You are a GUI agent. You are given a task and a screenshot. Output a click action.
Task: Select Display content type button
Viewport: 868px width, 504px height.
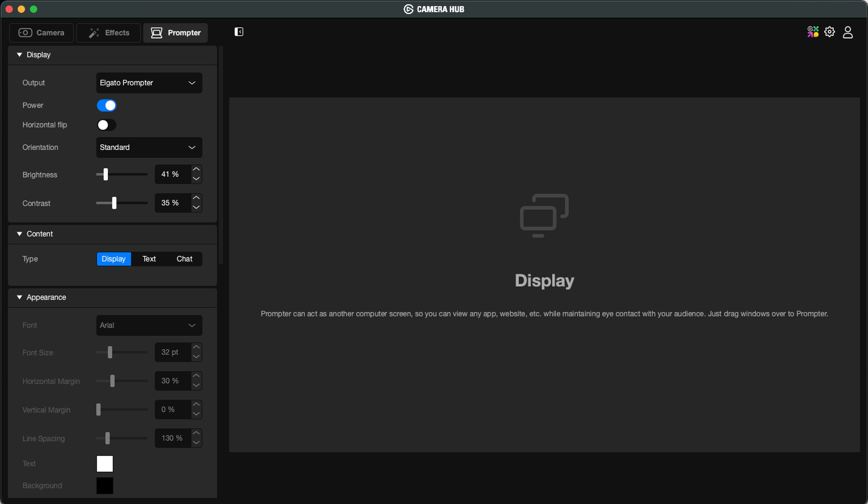pos(114,259)
